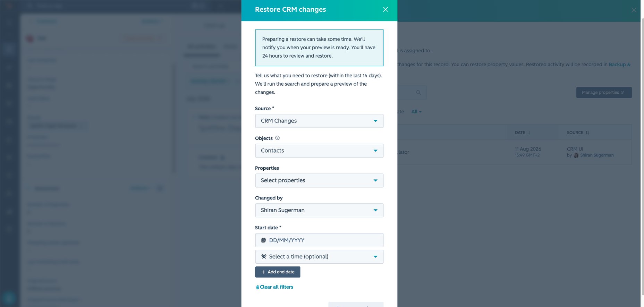This screenshot has width=644, height=307.
Task: Open the Objects dropdown showing Contacts
Action: pos(319,151)
